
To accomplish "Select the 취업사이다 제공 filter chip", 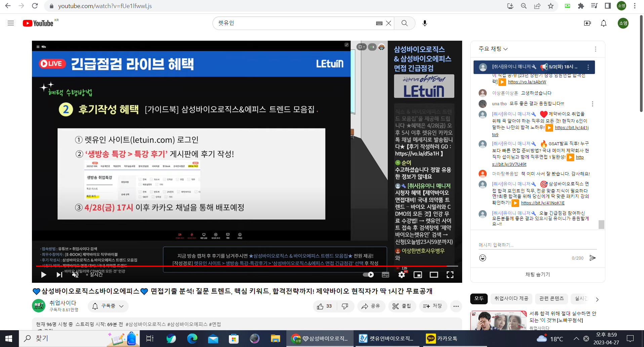I will pos(511,299).
